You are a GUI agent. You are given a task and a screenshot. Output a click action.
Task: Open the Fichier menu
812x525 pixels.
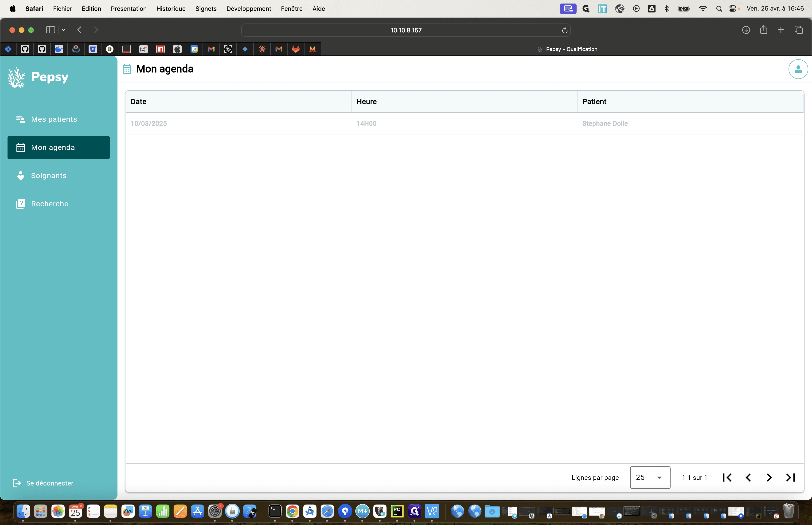click(x=62, y=8)
